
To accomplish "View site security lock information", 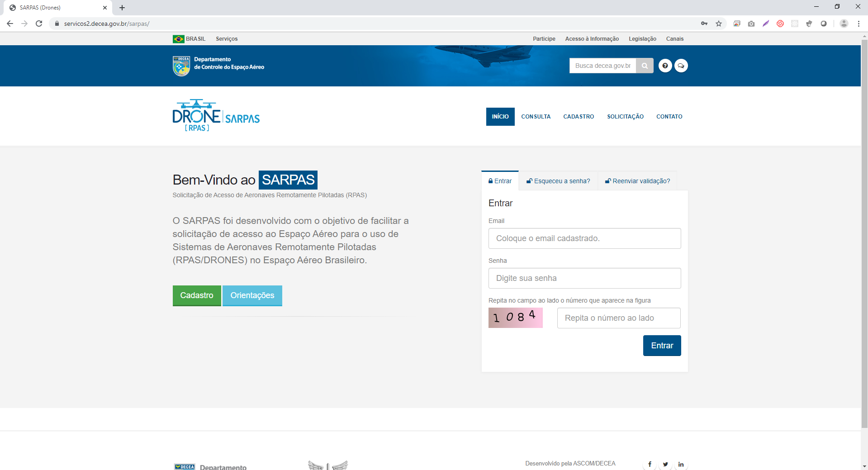I will click(x=57, y=24).
